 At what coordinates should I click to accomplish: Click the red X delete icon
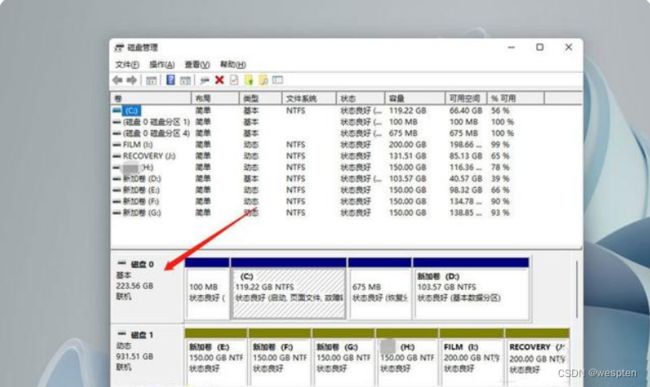[x=219, y=80]
